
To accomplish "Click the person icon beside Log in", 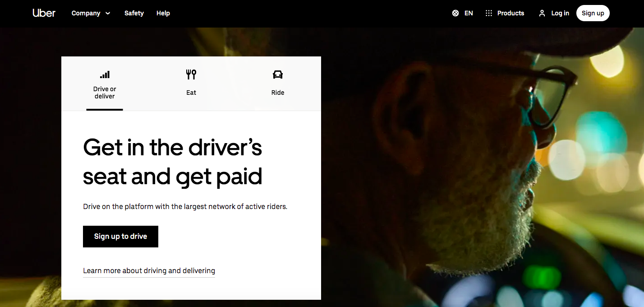I will pos(542,13).
